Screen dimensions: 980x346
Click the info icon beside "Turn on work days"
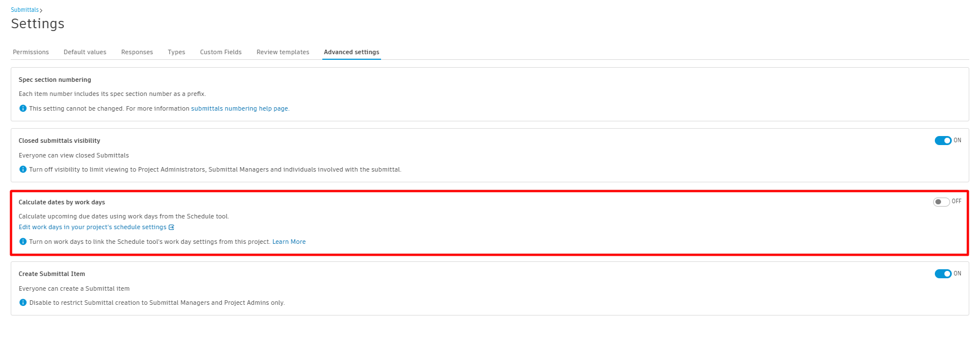click(x=23, y=242)
